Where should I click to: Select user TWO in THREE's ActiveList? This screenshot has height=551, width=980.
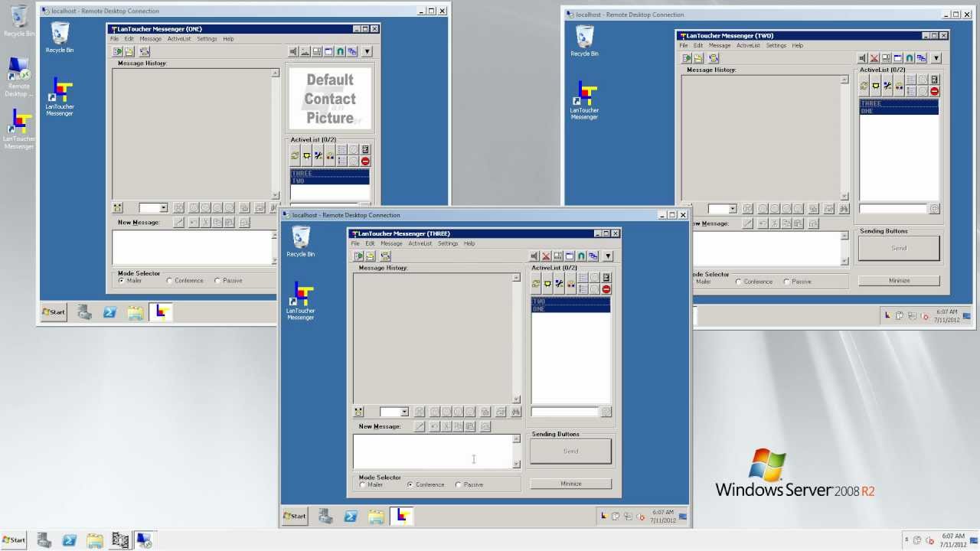tap(570, 302)
